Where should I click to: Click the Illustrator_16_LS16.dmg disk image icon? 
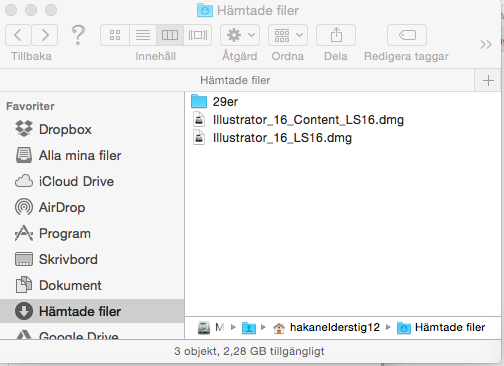pos(199,138)
